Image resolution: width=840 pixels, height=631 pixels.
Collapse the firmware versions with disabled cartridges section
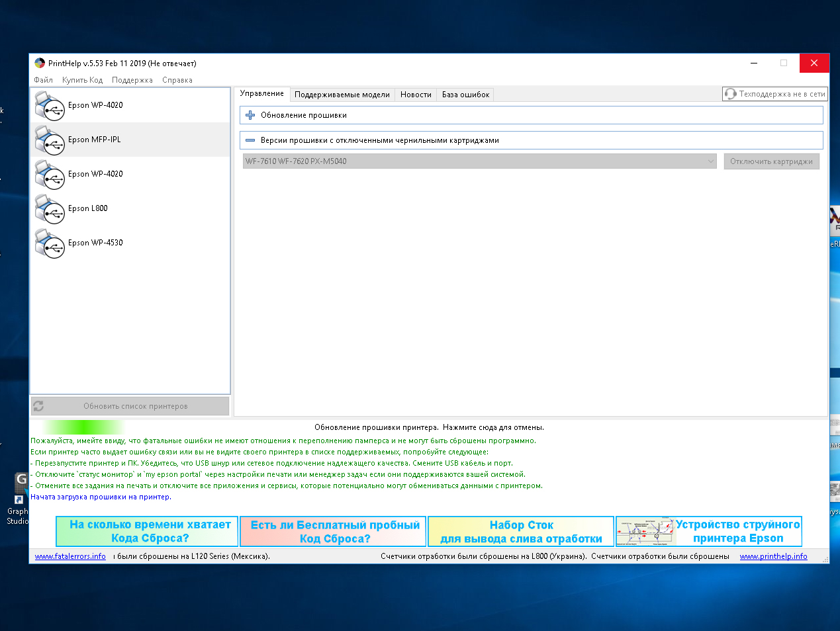click(x=532, y=140)
